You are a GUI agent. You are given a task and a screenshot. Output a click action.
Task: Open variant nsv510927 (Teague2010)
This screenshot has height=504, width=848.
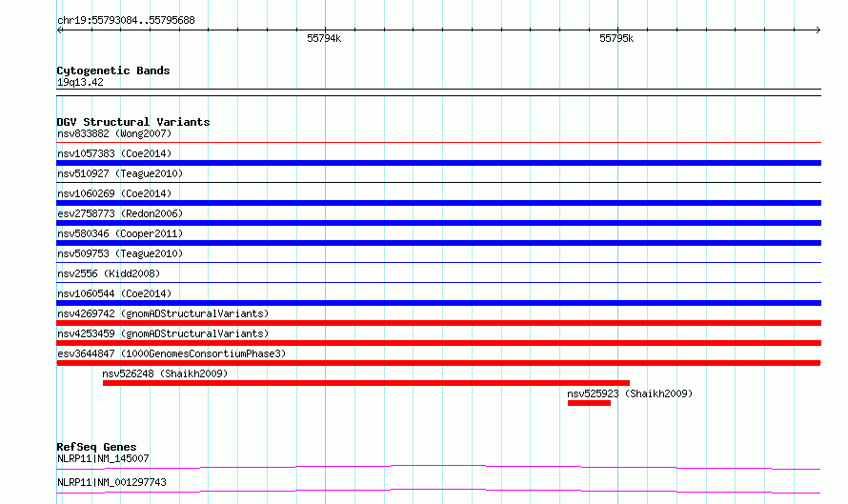pos(120,173)
